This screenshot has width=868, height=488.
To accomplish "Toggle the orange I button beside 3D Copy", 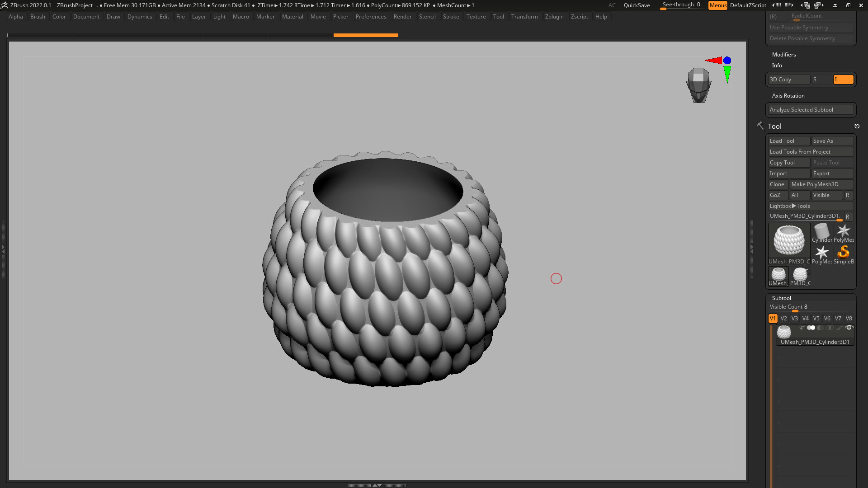I will [844, 80].
